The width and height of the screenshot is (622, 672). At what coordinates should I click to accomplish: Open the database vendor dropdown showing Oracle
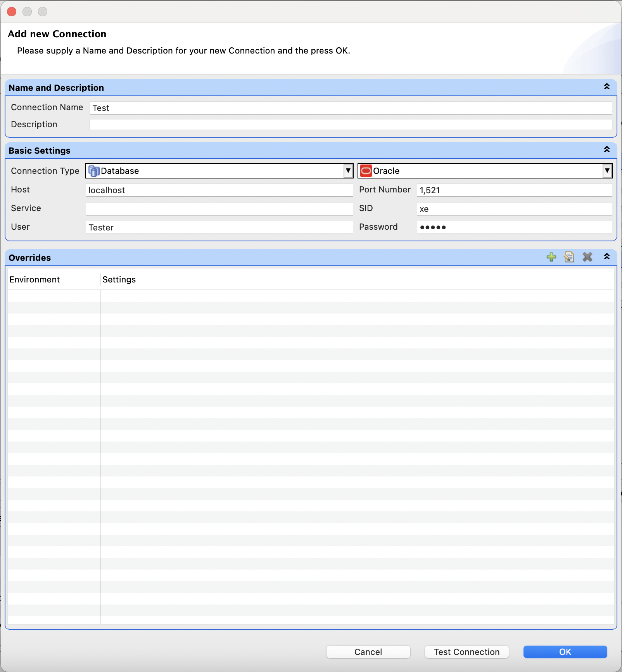608,171
